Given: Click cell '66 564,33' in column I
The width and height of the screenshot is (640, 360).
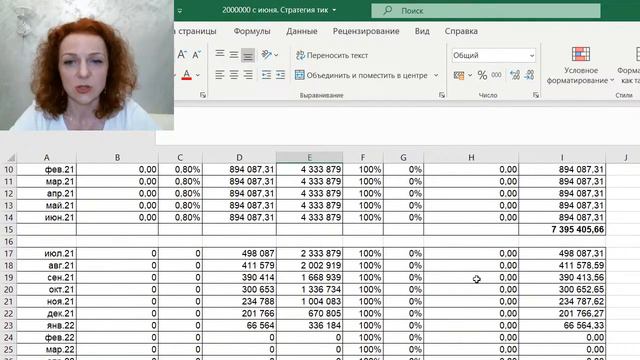Looking at the screenshot, I should point(562,325).
